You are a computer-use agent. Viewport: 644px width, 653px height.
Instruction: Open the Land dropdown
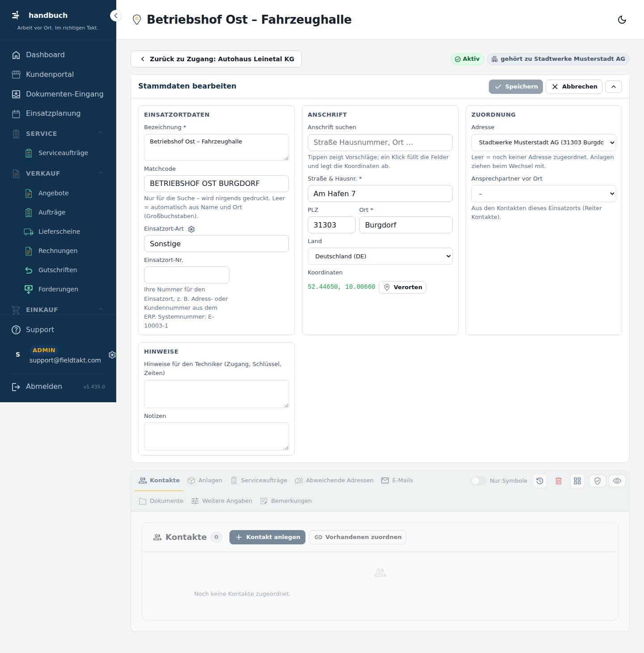coord(380,256)
